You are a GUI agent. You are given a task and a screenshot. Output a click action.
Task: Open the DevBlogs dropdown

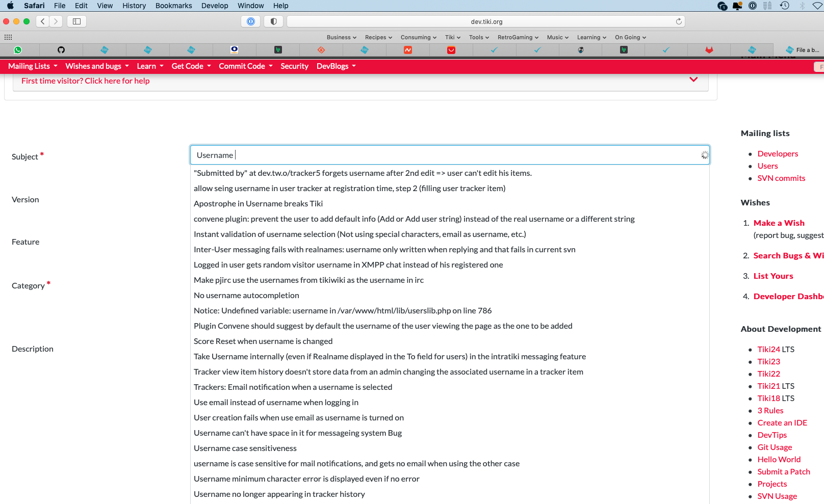pos(336,66)
